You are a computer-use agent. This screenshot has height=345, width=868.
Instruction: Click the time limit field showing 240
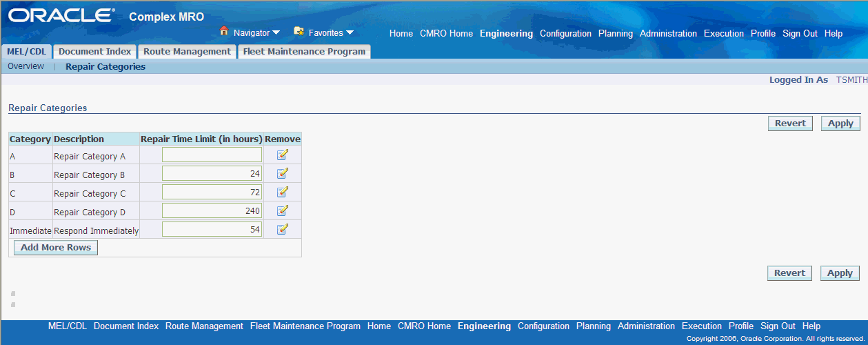212,210
